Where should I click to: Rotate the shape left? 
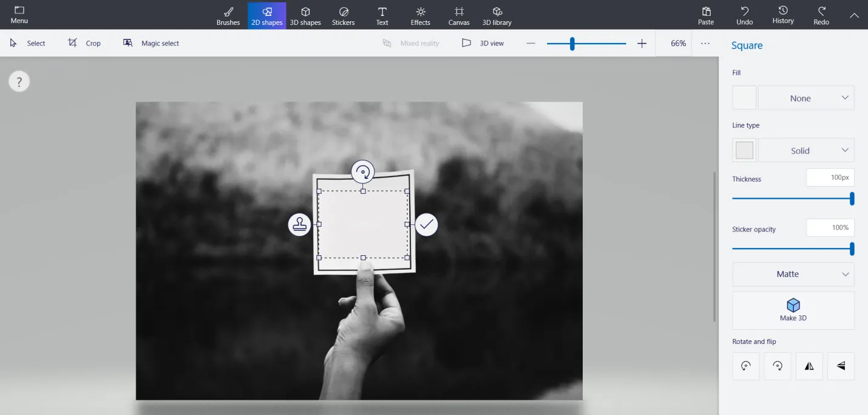click(746, 366)
